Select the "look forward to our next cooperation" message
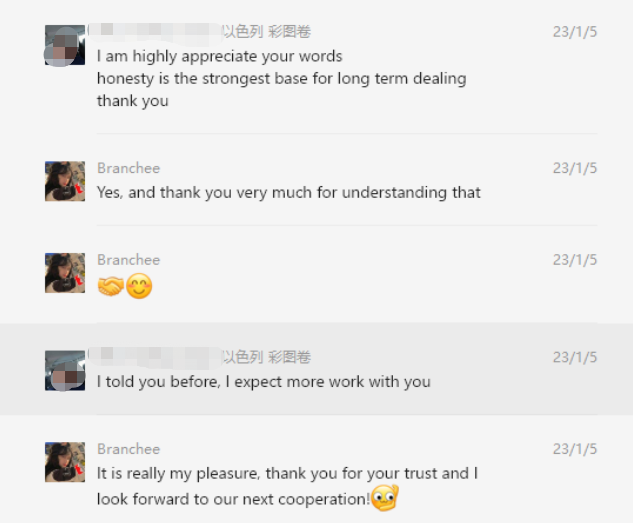 click(233, 497)
